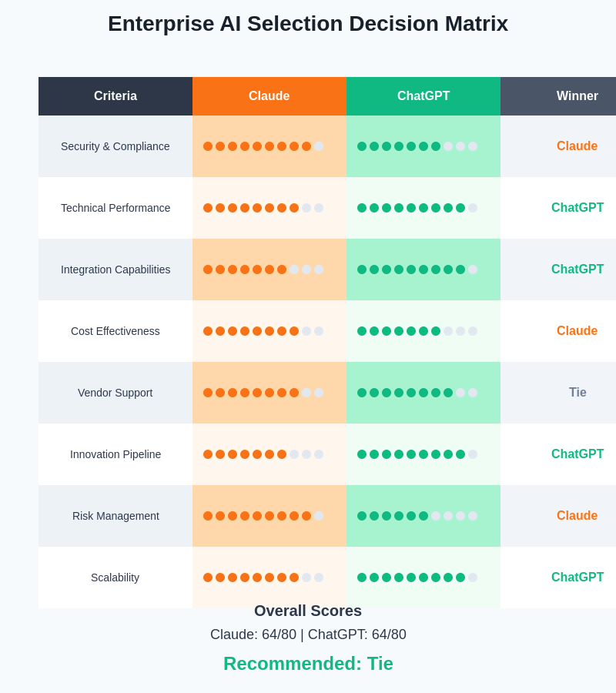Click the Vendor Support row label
This screenshot has height=693, width=616.
pos(115,393)
